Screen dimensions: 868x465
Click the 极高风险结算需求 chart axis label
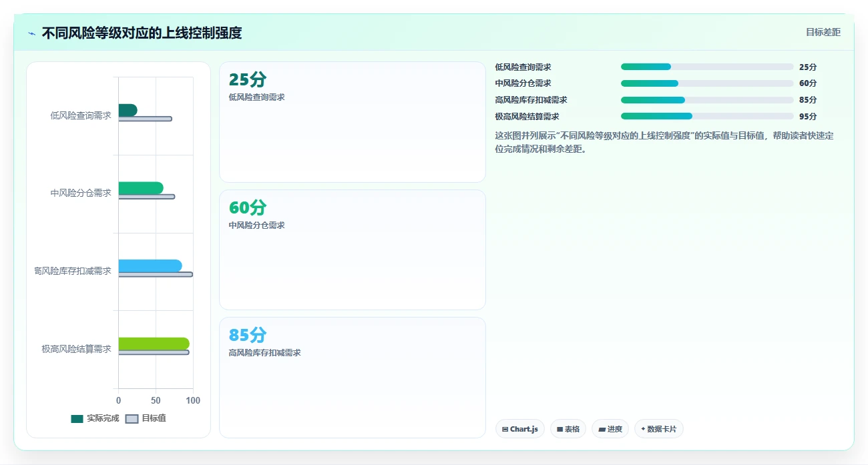[77, 349]
